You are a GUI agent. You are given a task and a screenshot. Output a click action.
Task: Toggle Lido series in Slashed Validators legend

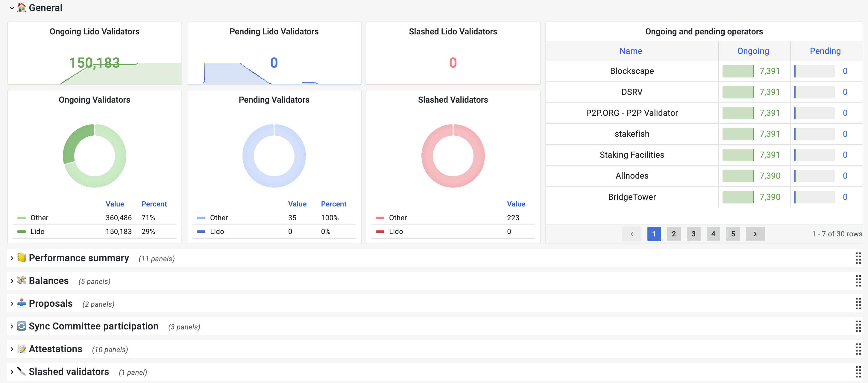tap(396, 231)
